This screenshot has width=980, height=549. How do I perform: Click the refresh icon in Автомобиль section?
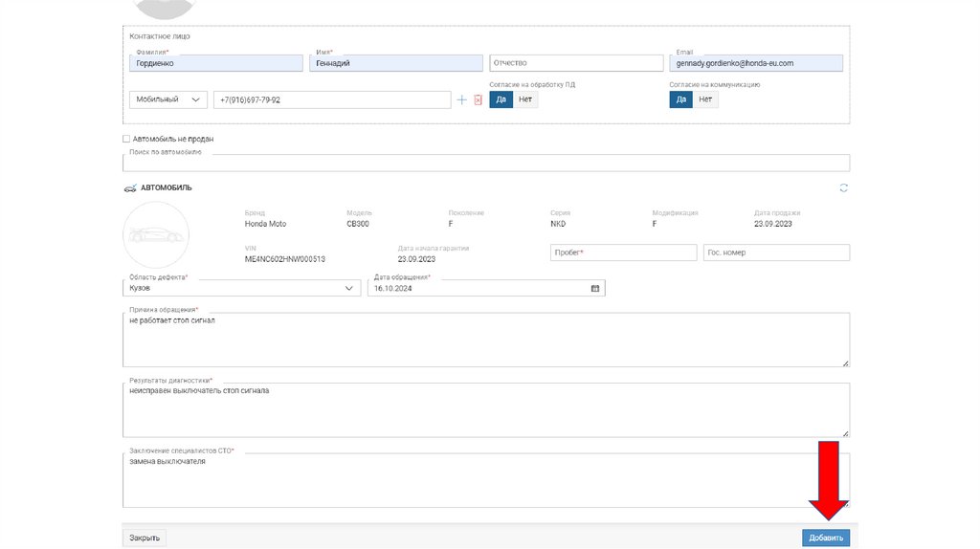843,188
